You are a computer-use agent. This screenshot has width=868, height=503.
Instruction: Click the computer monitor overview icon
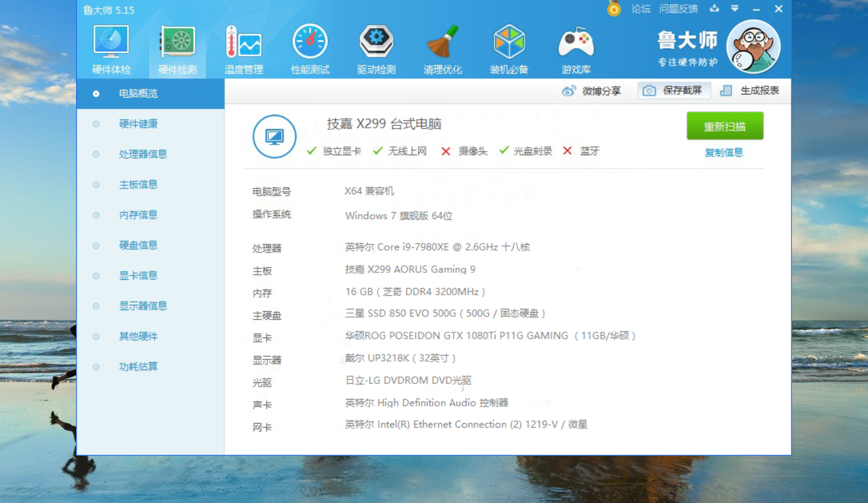(274, 136)
